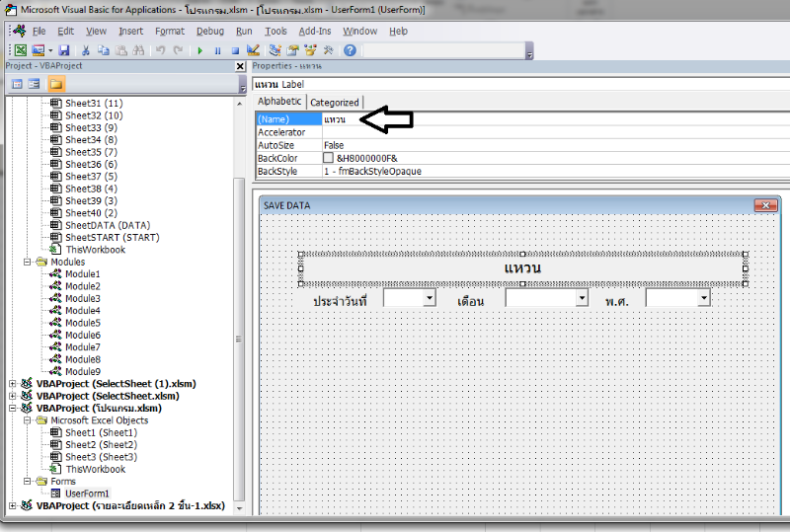Toggle Folders view in the Project panel
Image resolution: width=790 pixels, height=532 pixels.
click(55, 84)
